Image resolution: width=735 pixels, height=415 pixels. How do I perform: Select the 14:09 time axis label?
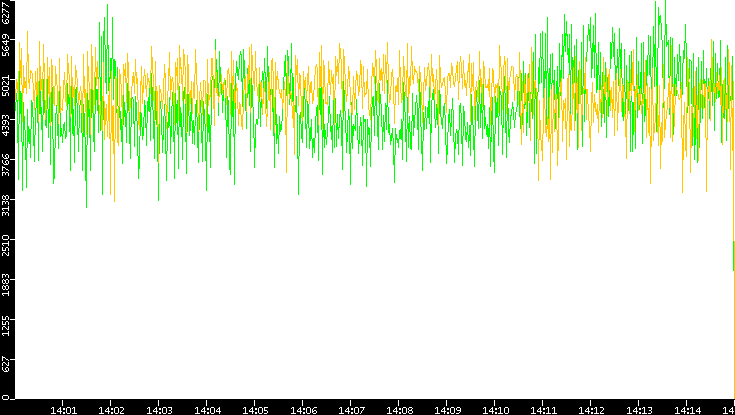coord(447,410)
